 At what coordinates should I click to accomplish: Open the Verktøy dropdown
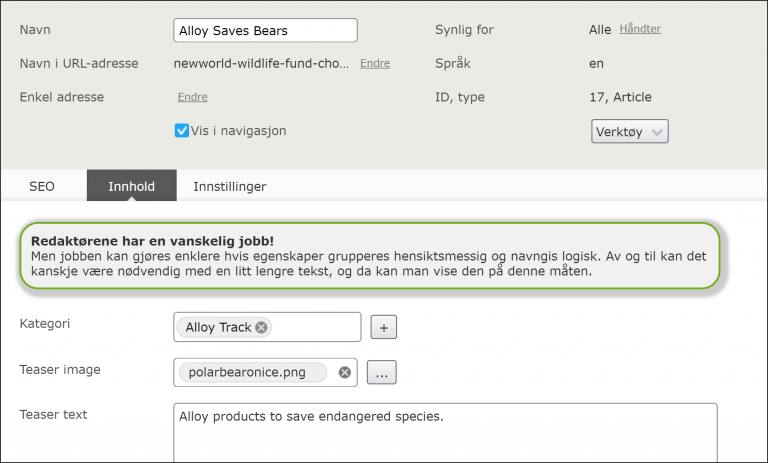[629, 131]
